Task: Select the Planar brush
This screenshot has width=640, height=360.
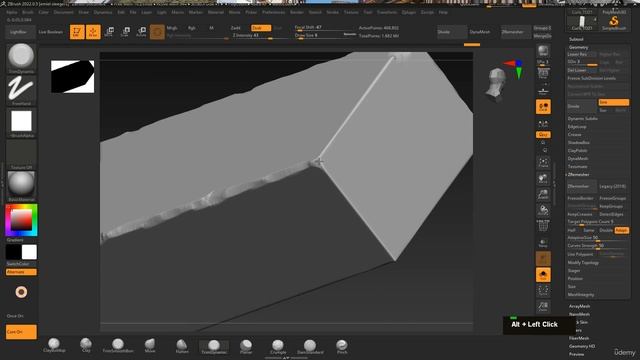Action: click(246, 345)
